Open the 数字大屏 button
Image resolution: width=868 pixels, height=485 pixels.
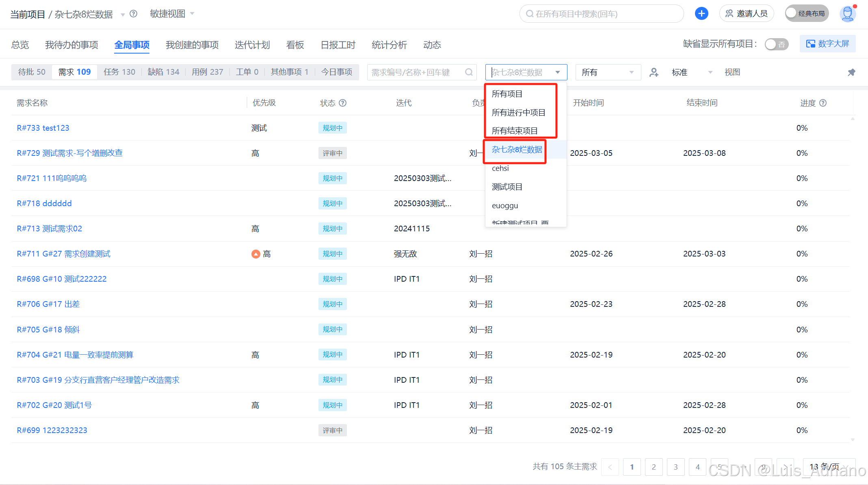827,44
